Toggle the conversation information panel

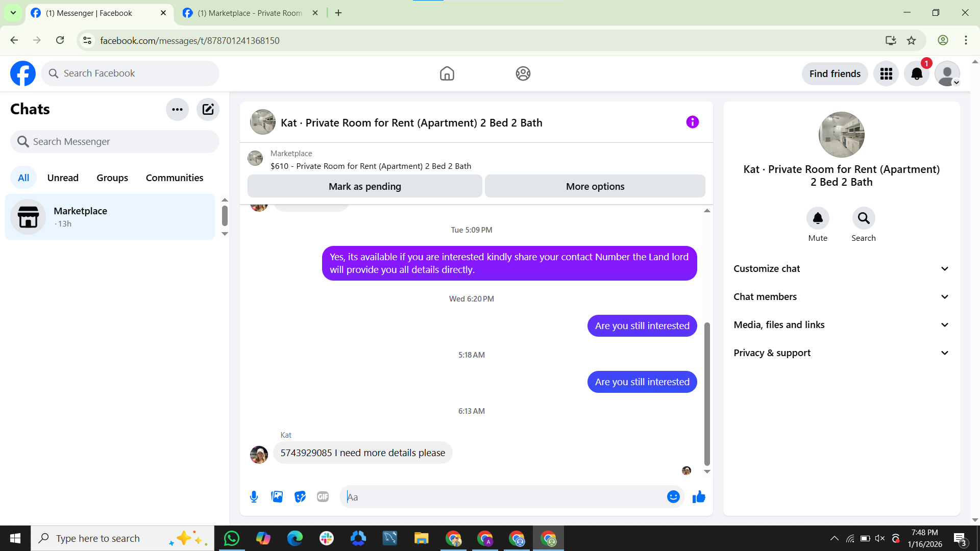pyautogui.click(x=692, y=122)
